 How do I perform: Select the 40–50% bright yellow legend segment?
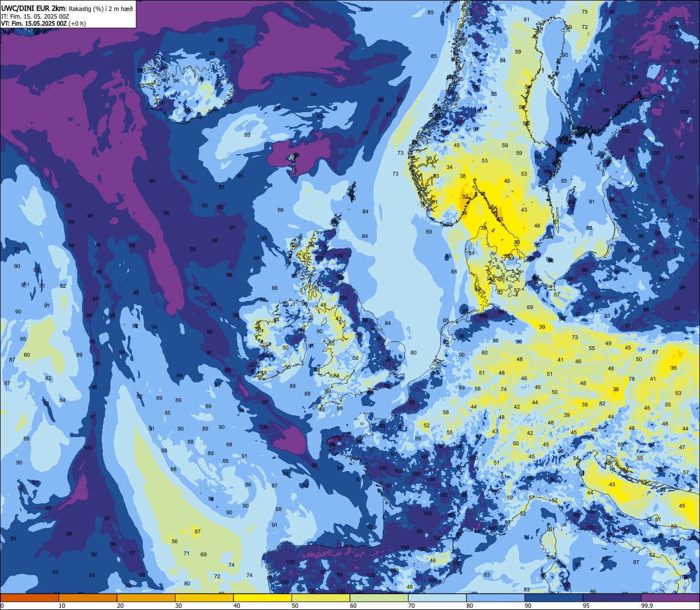coord(262,598)
